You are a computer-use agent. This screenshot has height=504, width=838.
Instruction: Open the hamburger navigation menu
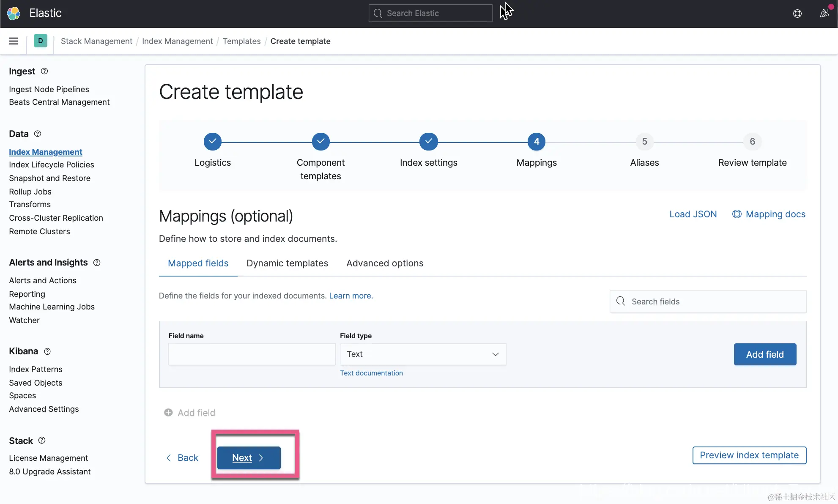[14, 41]
